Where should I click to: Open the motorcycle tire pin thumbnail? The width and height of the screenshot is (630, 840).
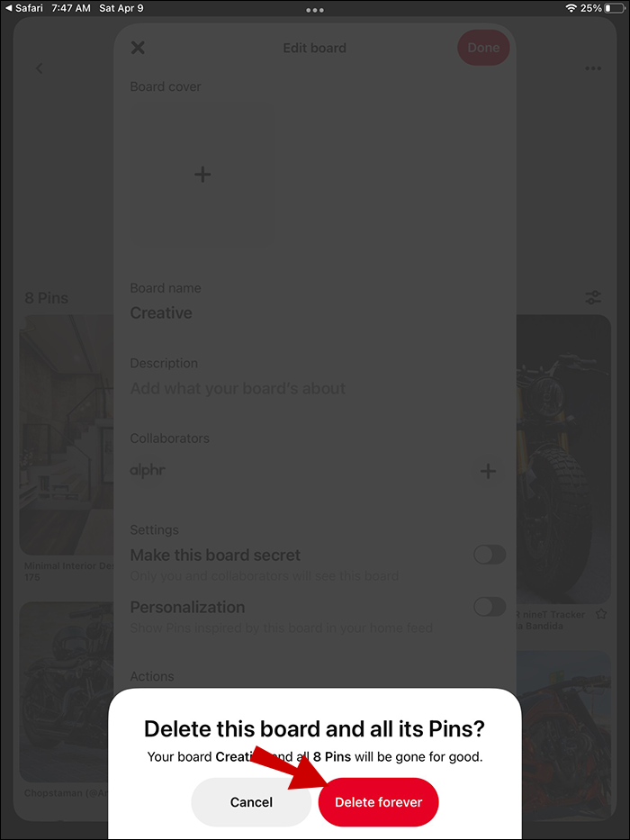coord(563,459)
